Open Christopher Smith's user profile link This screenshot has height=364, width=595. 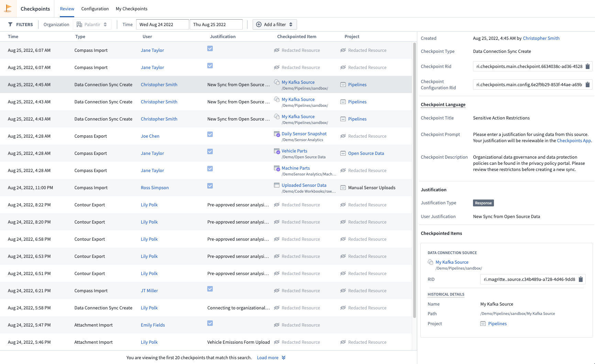tap(541, 38)
